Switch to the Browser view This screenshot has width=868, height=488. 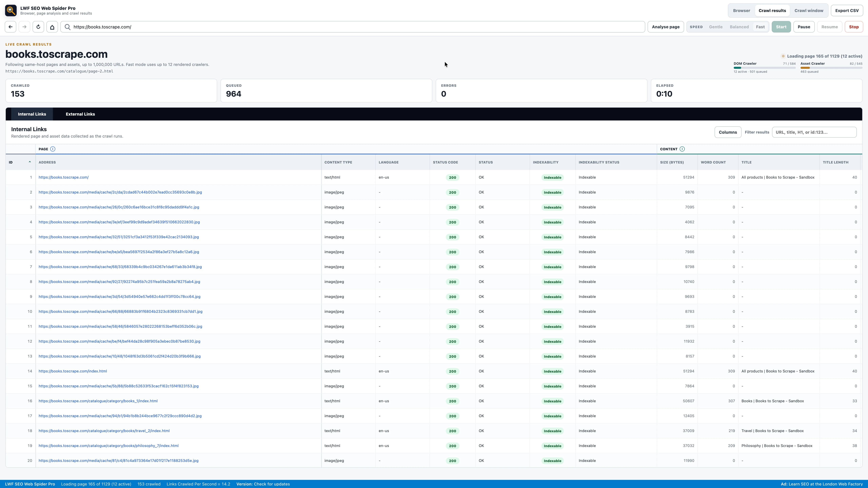(741, 11)
